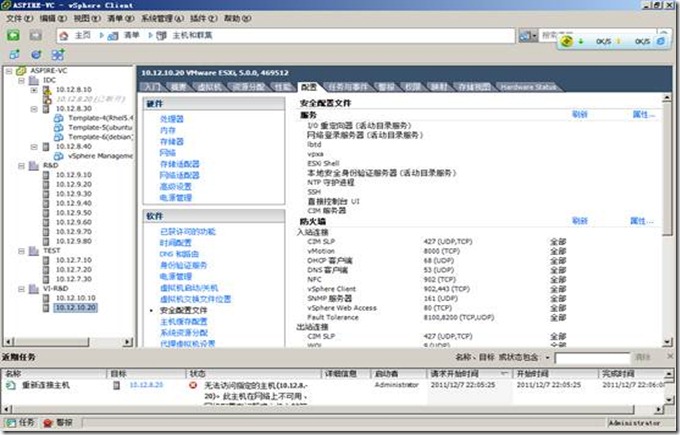
Task: Click the 警报 alarms icon in the status bar
Action: 48,423
